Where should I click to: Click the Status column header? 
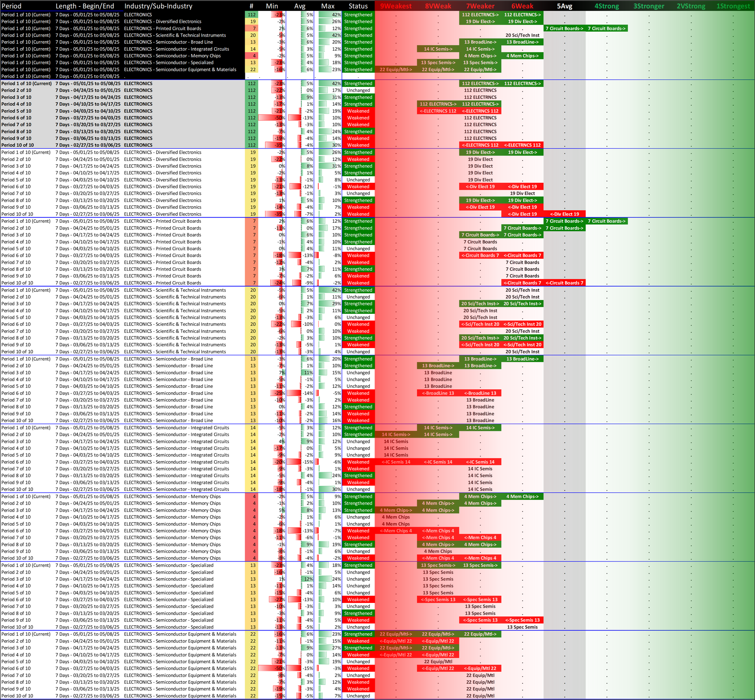358,6
